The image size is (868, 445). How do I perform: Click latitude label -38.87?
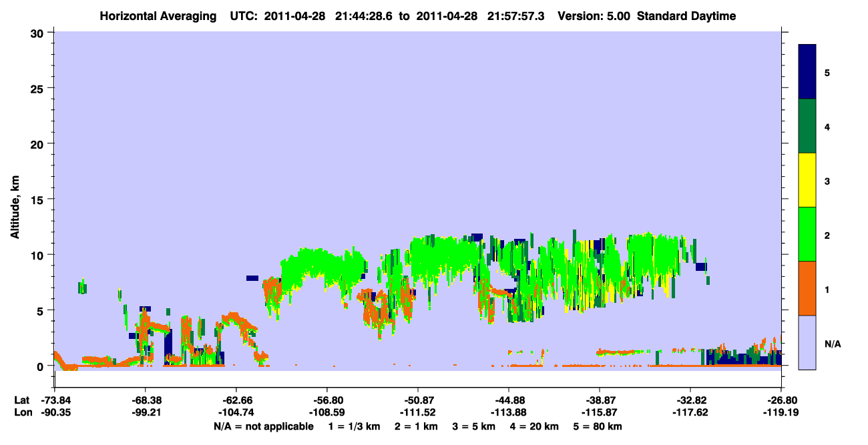[599, 400]
